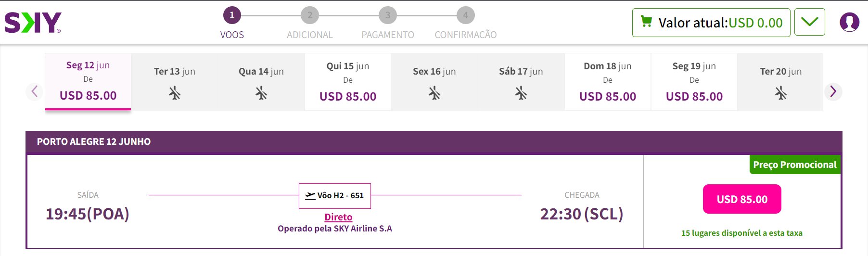Click step 3 PAGAMENTO progress circle

(x=388, y=15)
